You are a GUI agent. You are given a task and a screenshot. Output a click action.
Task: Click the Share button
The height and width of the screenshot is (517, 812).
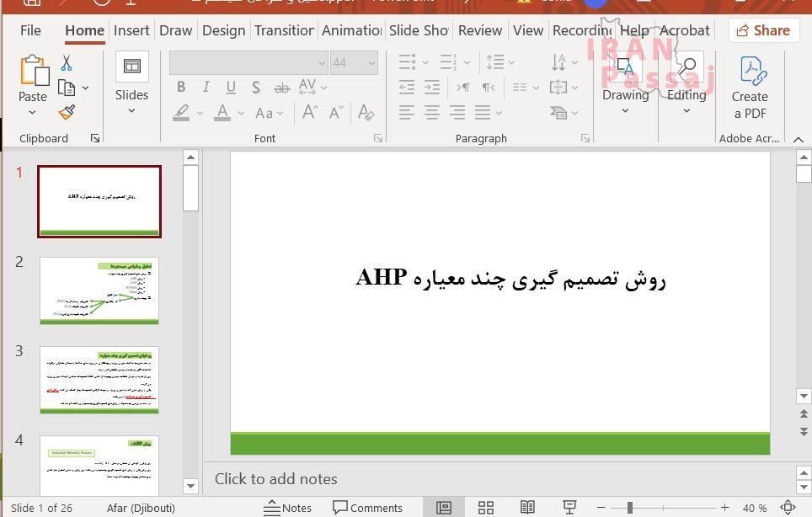tap(763, 30)
